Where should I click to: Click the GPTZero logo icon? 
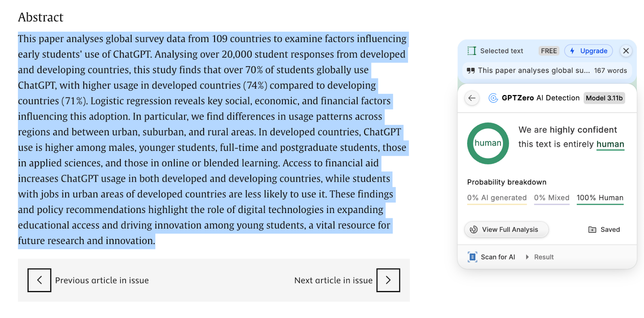pyautogui.click(x=493, y=98)
